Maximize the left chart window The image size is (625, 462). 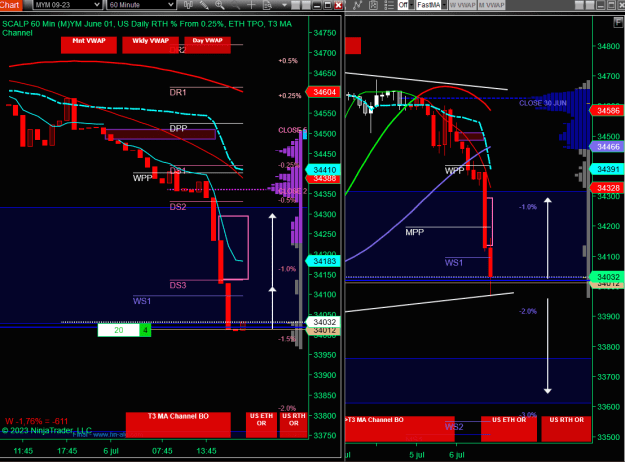[328, 5]
